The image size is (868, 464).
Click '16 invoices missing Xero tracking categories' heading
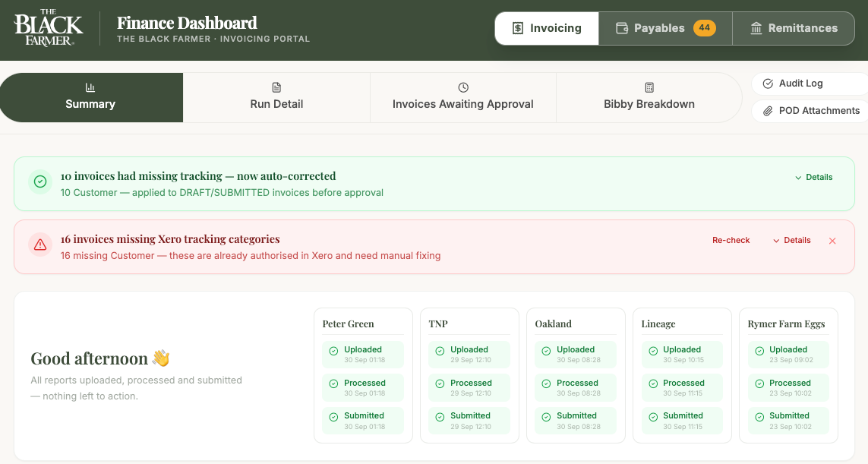pos(170,239)
